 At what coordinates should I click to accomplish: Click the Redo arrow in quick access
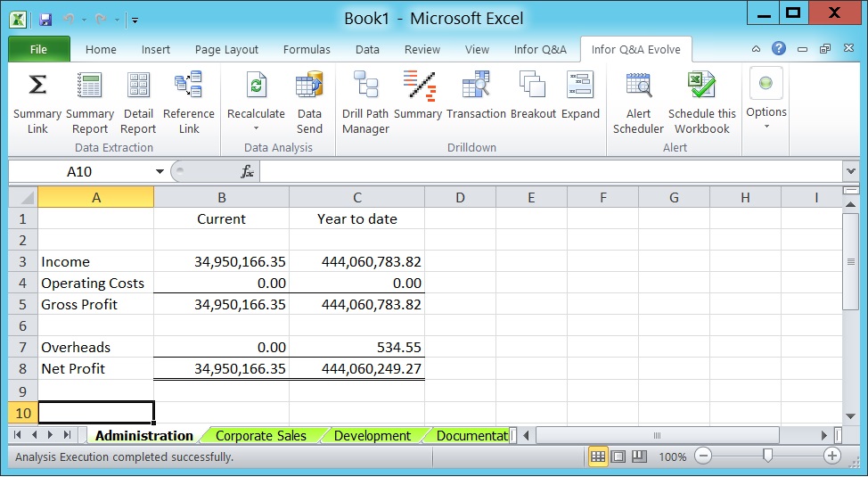[x=101, y=20]
